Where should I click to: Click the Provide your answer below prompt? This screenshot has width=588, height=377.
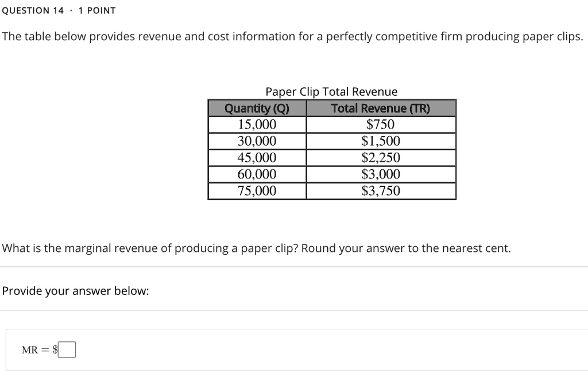tap(75, 290)
